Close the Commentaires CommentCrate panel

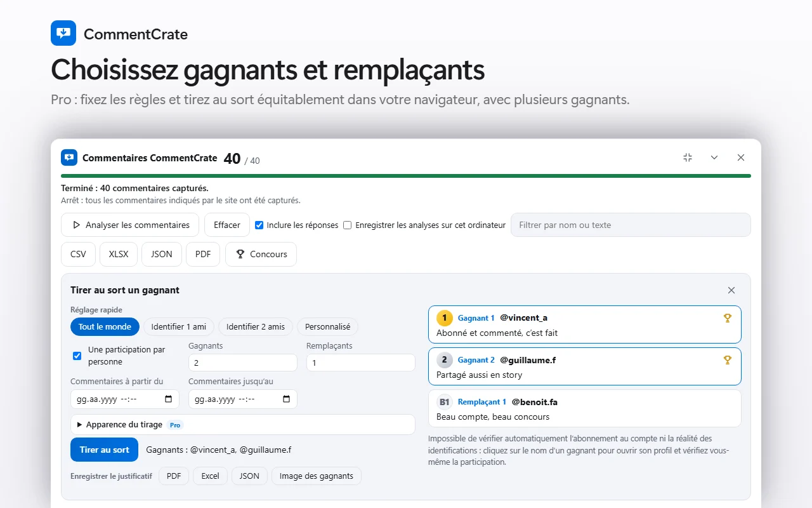click(x=741, y=157)
